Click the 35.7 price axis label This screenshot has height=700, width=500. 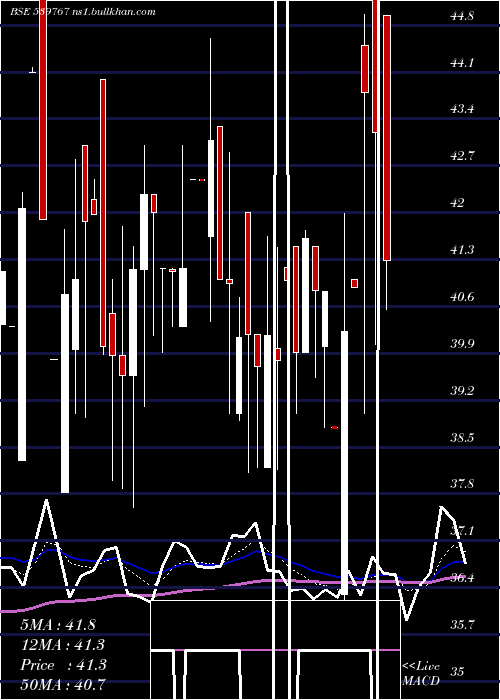pyautogui.click(x=462, y=624)
